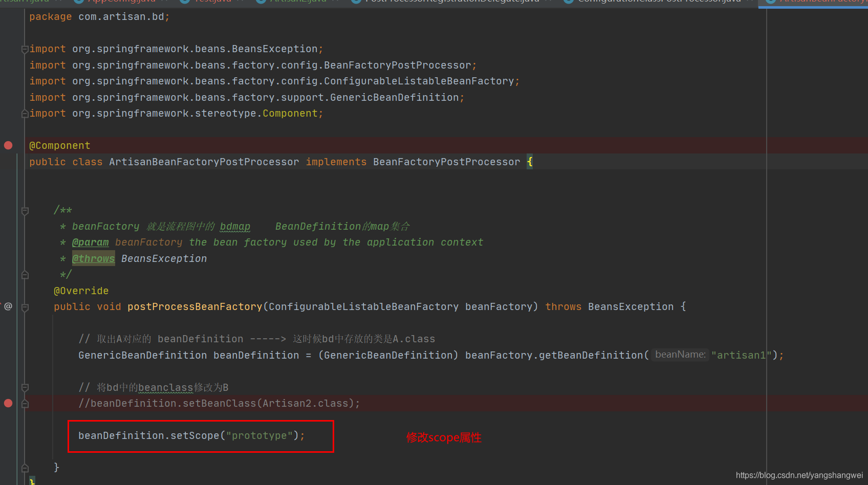Click the highlighted @throws Javadoc tag
Image resolution: width=868 pixels, height=485 pixels.
point(94,259)
